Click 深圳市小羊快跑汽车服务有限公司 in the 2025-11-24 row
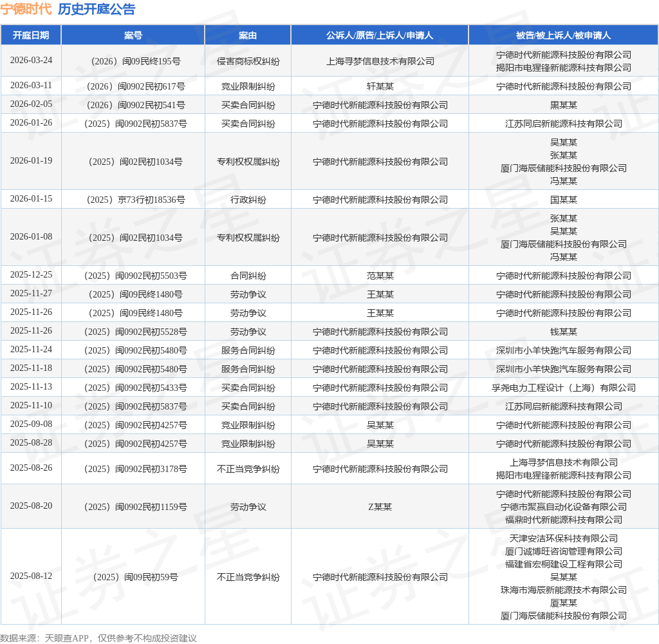 pos(564,350)
